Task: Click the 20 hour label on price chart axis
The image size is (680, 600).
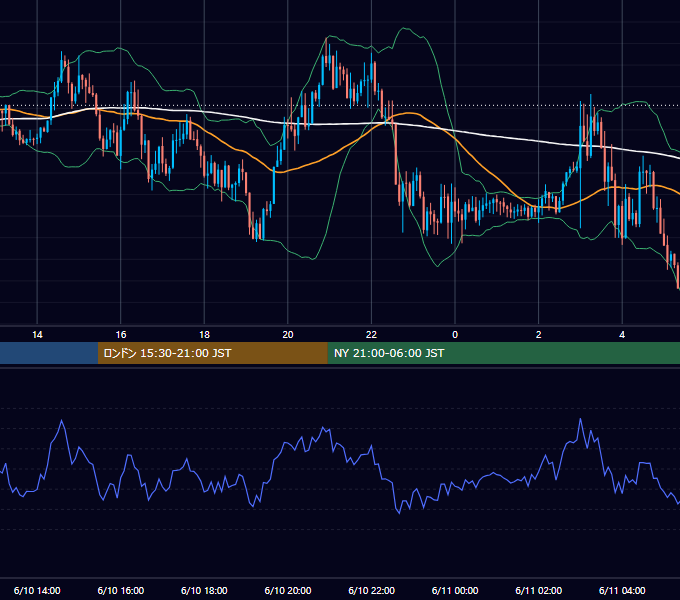Action: coord(288,335)
